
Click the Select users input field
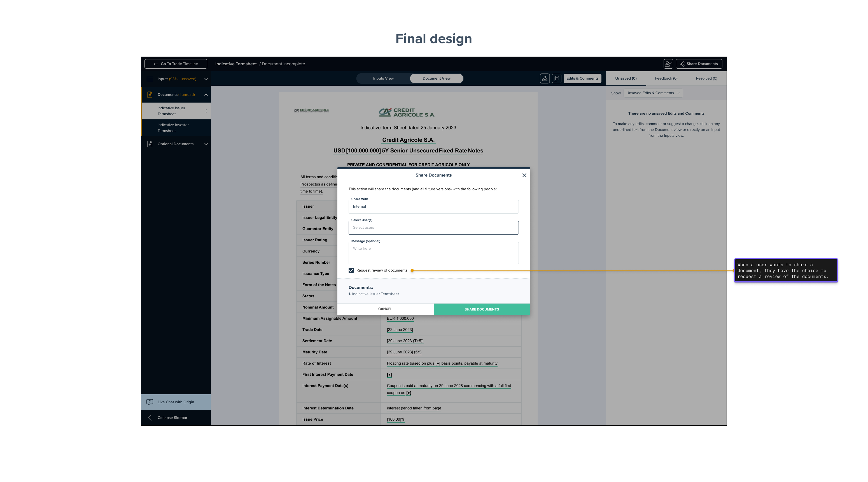pos(433,228)
